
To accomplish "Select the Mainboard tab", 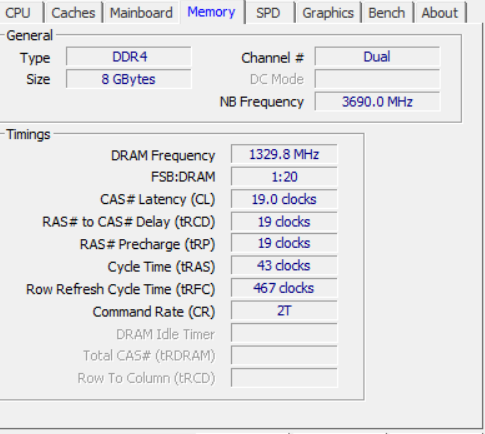I will (x=141, y=13).
